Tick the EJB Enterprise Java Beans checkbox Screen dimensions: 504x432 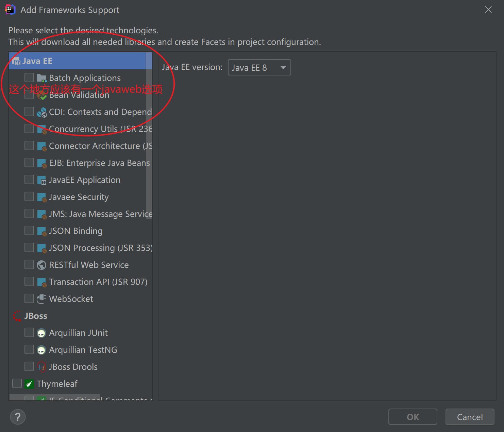pyautogui.click(x=29, y=162)
